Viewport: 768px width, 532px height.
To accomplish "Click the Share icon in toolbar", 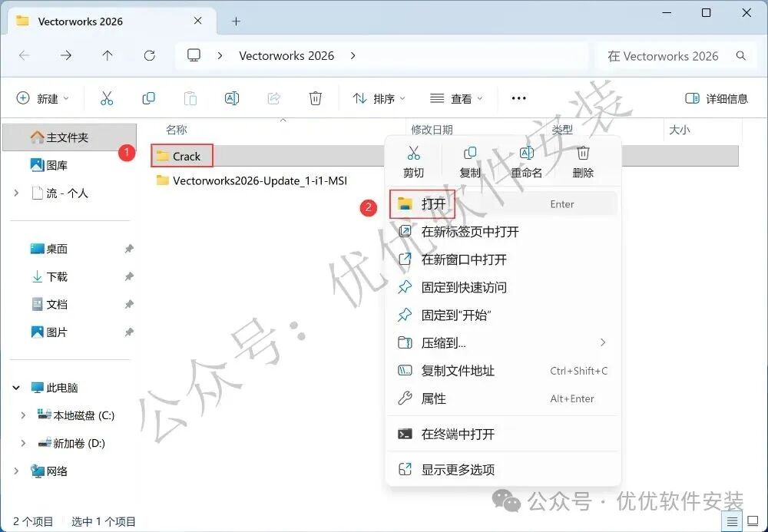I will pos(274,98).
